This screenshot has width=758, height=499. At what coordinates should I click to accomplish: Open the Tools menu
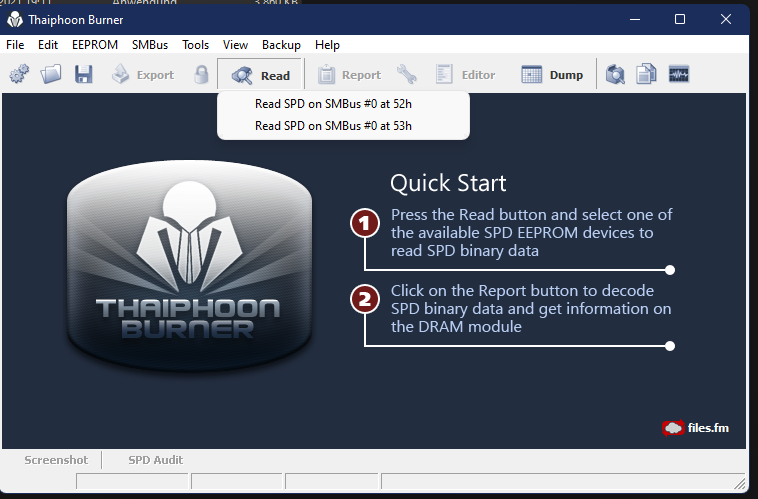coord(195,45)
